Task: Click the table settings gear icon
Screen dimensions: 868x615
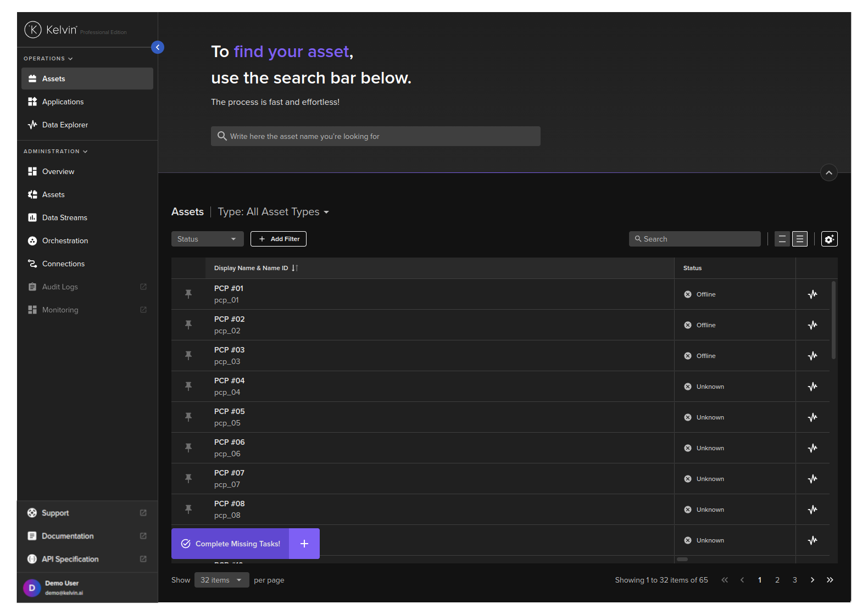Action: point(829,239)
